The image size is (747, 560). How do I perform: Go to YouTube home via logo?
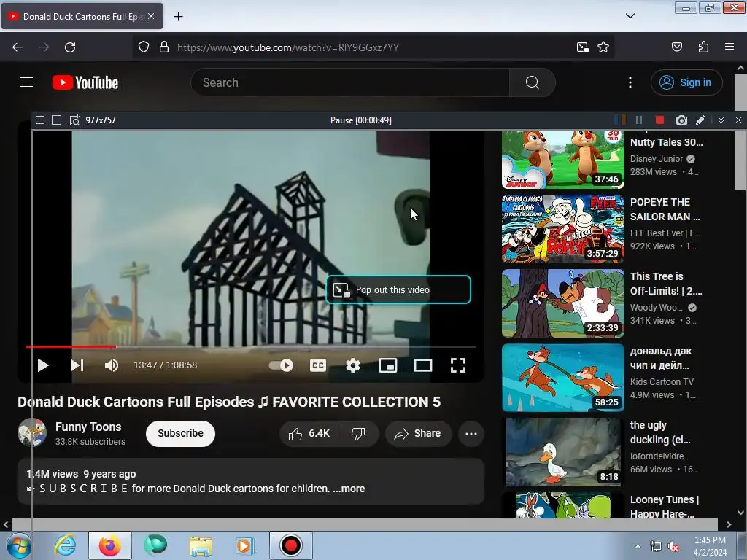[85, 82]
